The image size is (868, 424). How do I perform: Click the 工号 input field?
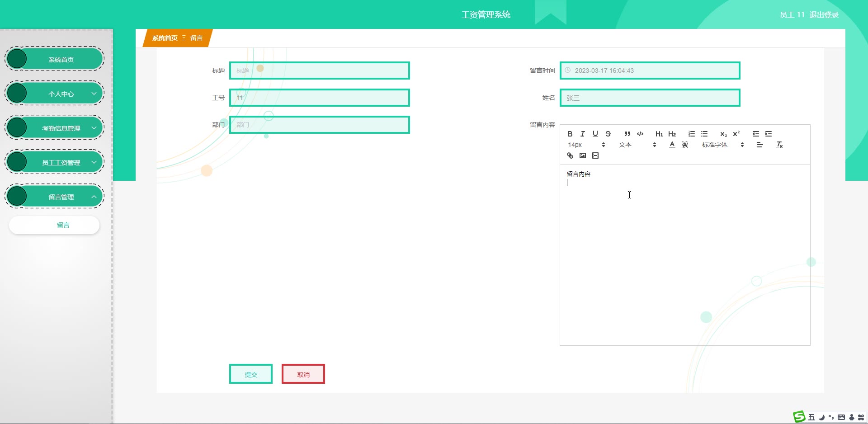(x=319, y=98)
